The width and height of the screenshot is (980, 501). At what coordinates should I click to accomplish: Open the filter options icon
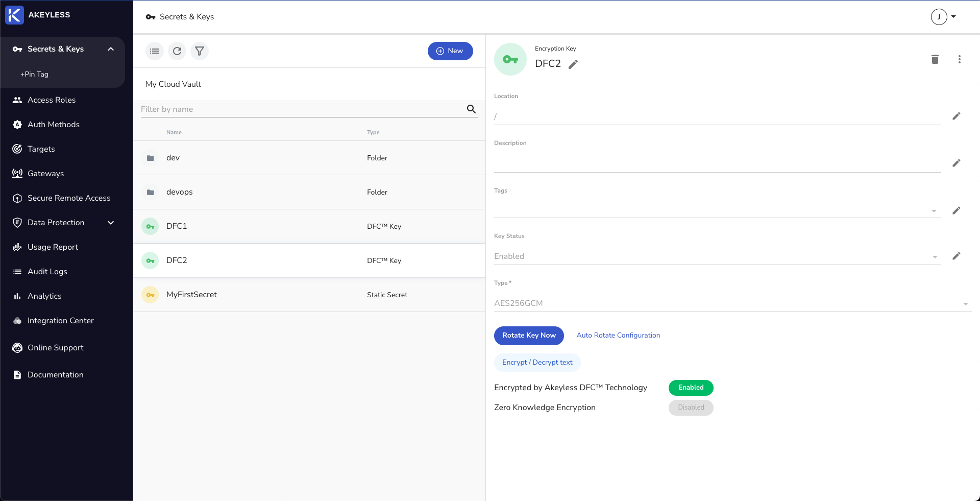[200, 51]
